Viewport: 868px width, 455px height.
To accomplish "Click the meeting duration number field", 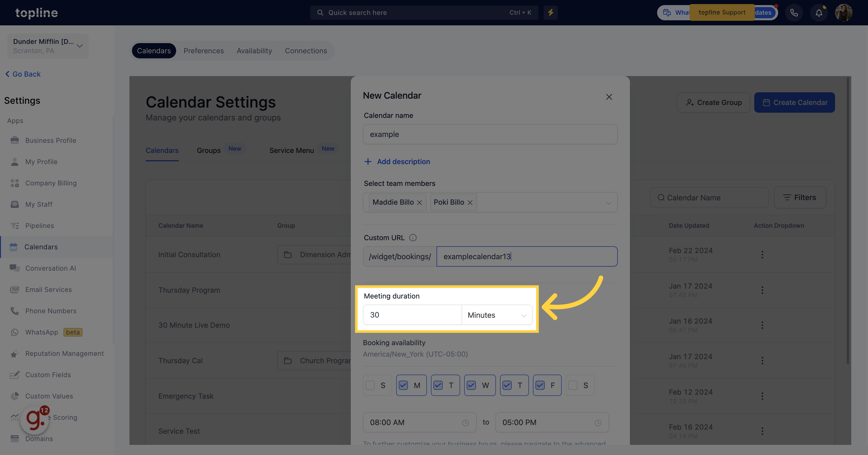I will (x=412, y=315).
